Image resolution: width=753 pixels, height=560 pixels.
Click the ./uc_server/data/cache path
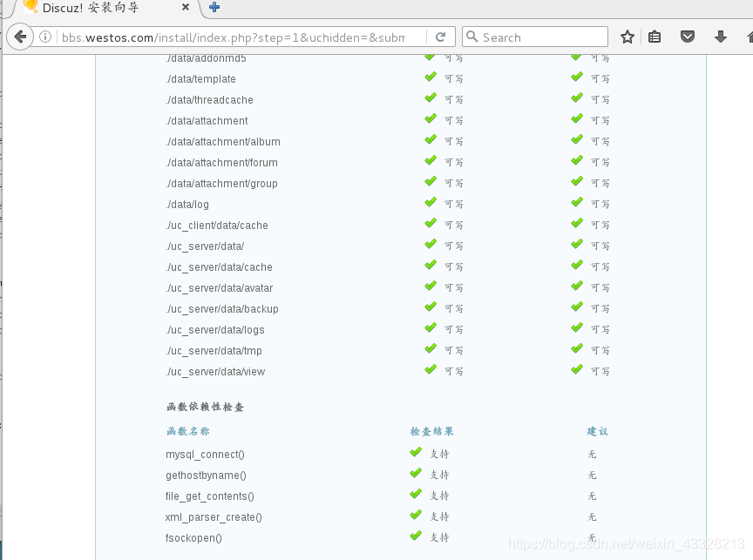pos(219,267)
